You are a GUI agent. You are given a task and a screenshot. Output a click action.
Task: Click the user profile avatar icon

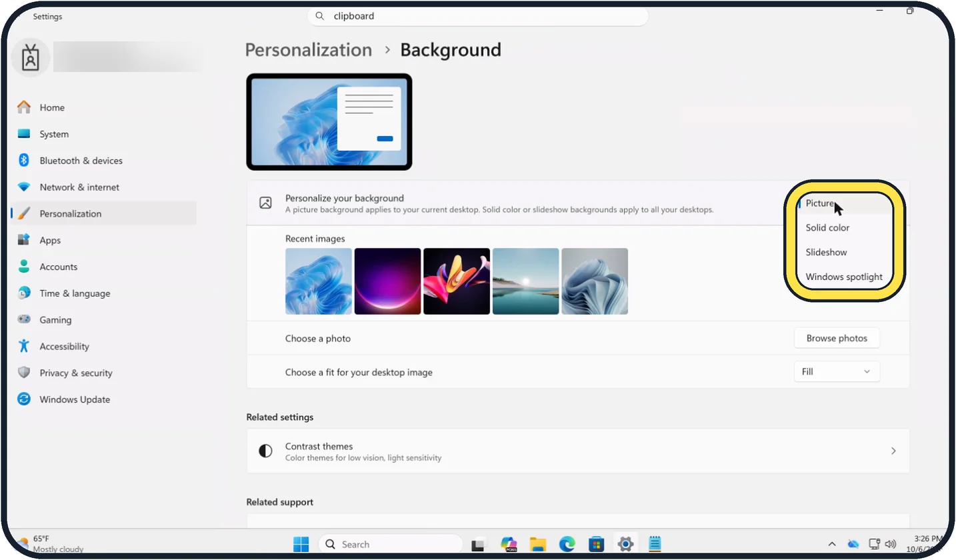[31, 58]
